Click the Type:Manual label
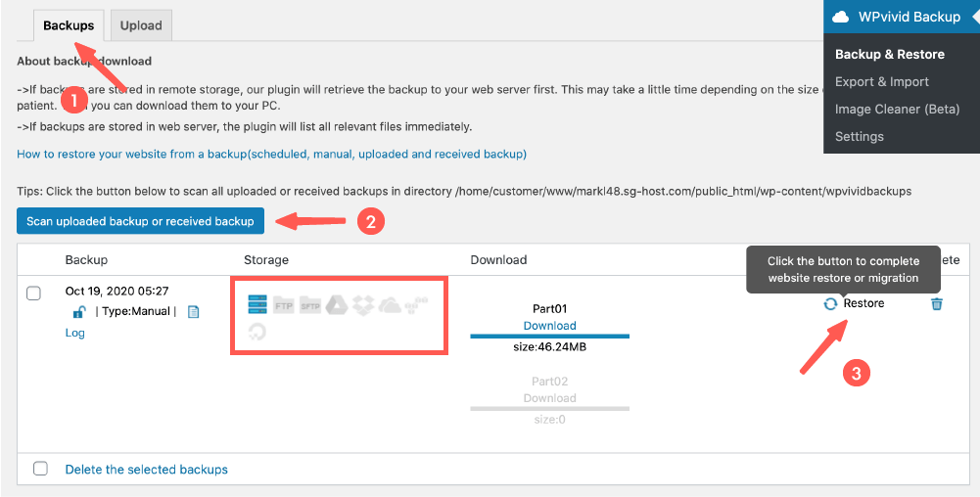The width and height of the screenshot is (980, 497). point(136,311)
